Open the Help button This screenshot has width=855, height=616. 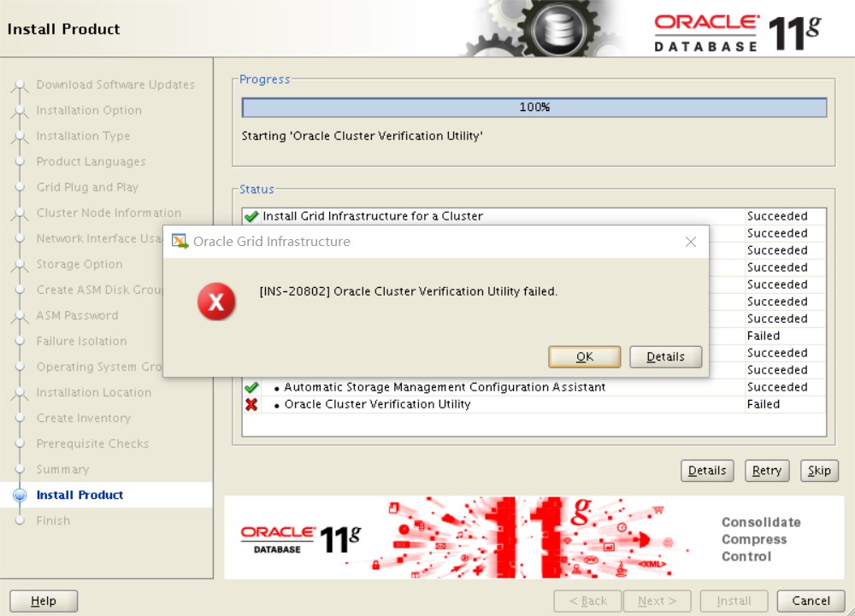coord(44,601)
